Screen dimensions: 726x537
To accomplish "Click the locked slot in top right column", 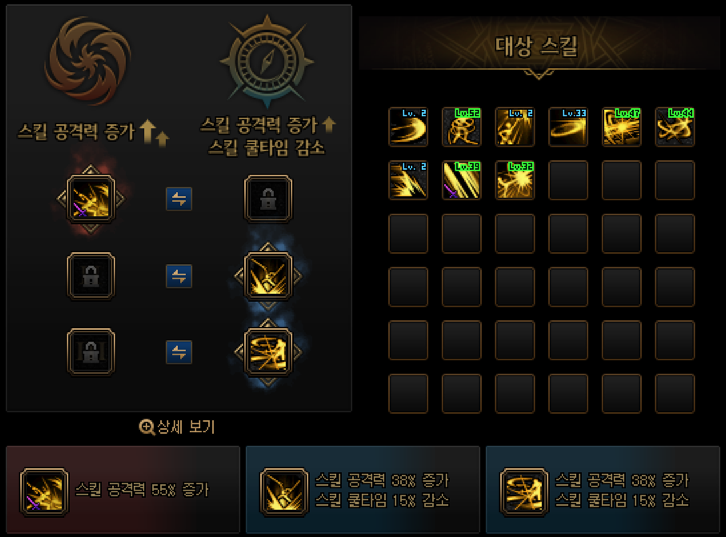I will tap(268, 199).
